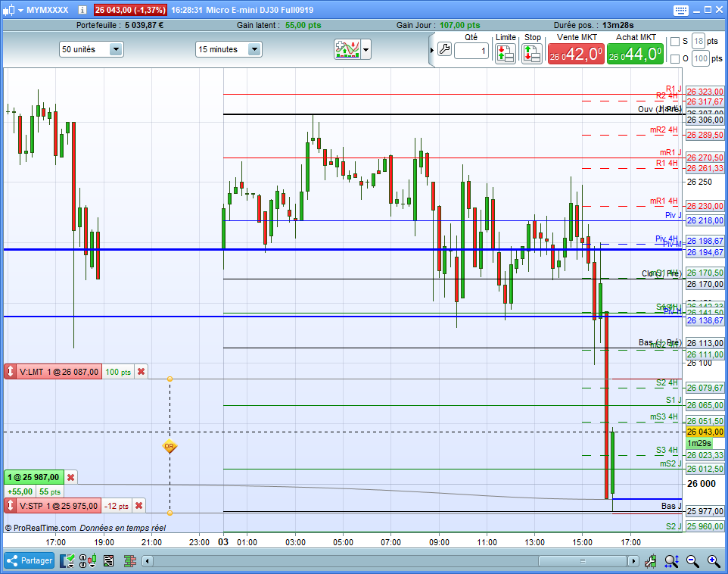Click the S1 J 26 065,00 price label
This screenshot has height=574, width=728.
point(705,405)
